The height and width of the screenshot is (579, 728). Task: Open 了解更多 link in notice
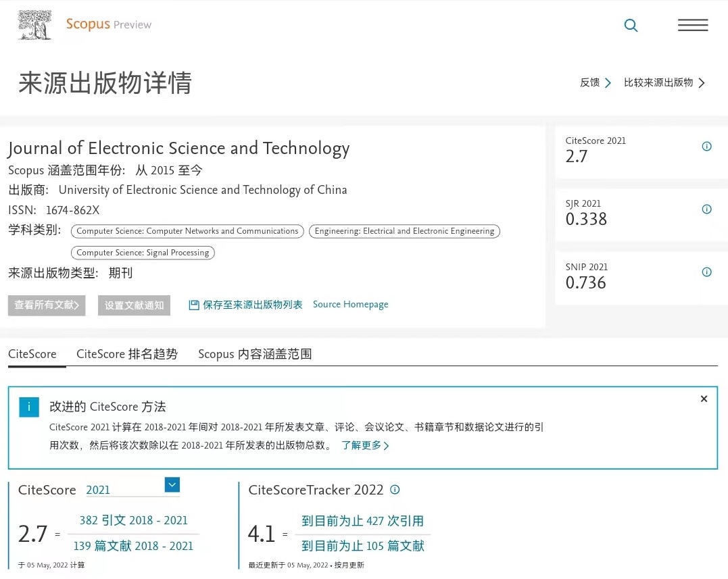pos(365,446)
